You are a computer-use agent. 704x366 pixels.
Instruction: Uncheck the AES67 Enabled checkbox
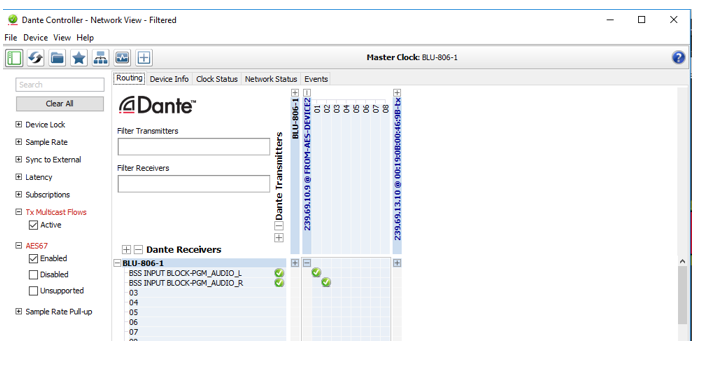(33, 259)
